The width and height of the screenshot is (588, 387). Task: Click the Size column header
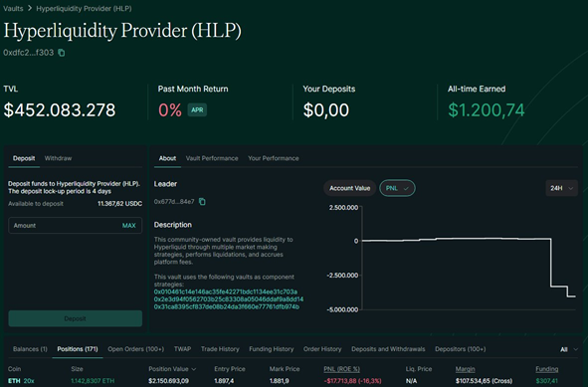pyautogui.click(x=77, y=369)
